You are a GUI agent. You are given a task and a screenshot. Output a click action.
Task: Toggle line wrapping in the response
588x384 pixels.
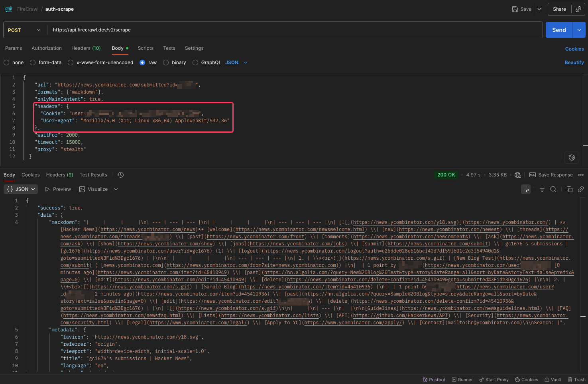[526, 189]
